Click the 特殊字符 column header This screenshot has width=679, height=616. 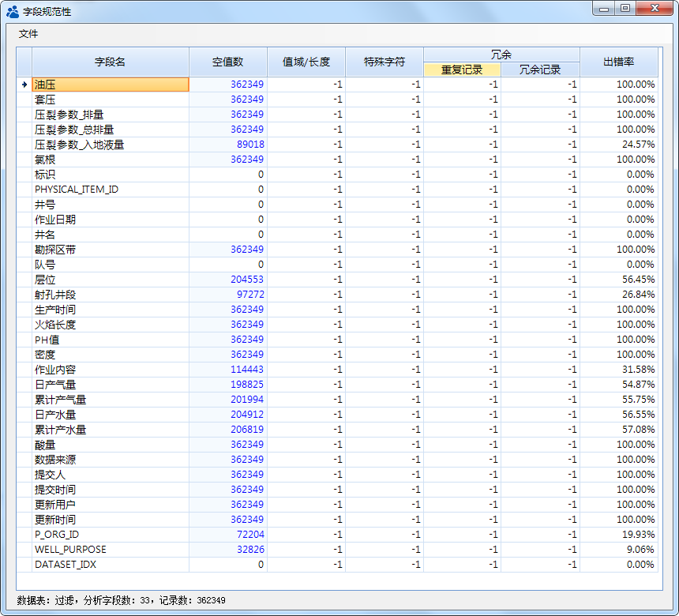[x=385, y=62]
